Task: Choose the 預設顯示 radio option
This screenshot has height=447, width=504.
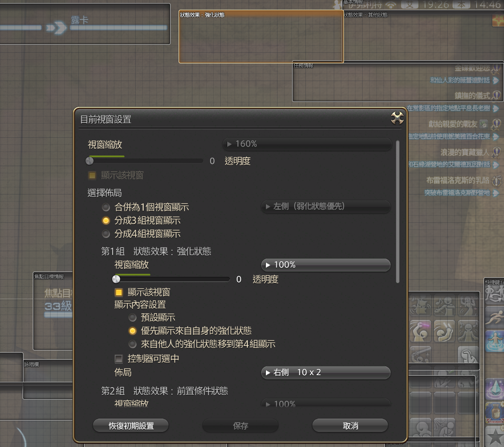Action: (132, 317)
